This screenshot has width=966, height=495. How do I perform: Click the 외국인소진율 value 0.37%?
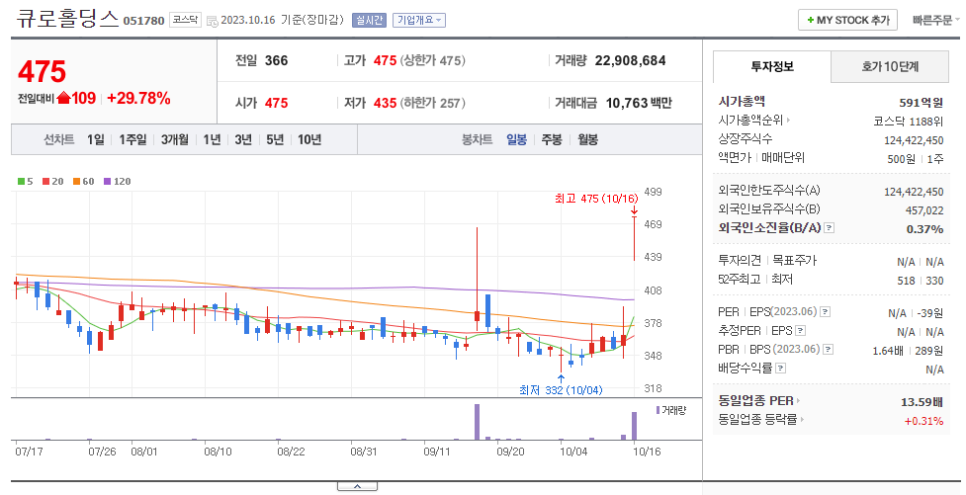tap(925, 229)
